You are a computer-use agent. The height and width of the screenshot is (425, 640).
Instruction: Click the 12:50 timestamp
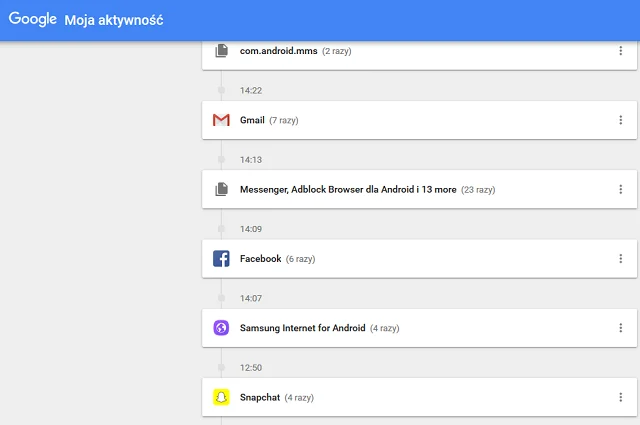tap(251, 368)
